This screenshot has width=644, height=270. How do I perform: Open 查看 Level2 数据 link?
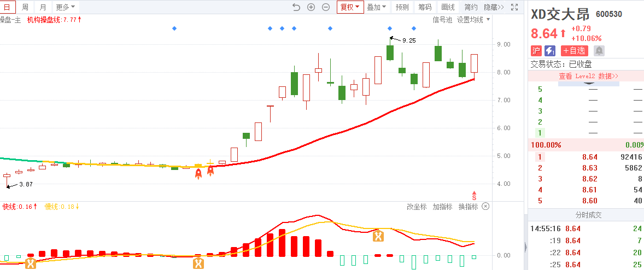point(588,76)
